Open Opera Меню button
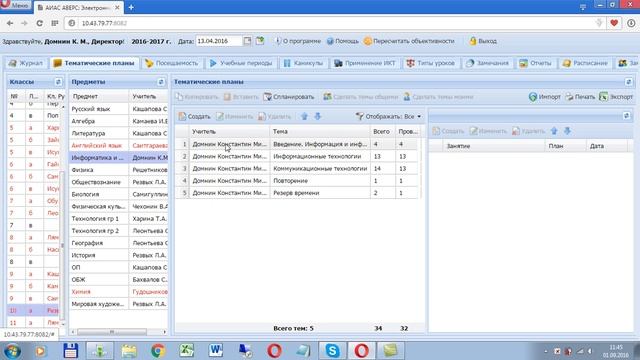Viewport: 640px width, 360px height. 16,5
